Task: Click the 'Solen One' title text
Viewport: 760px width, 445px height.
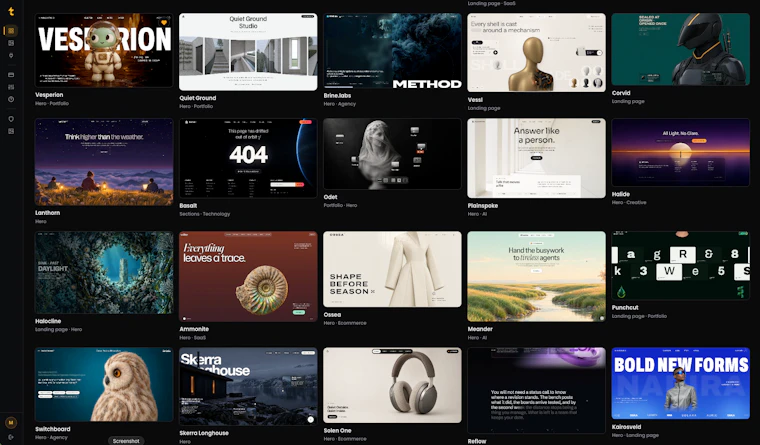Action: 337,430
